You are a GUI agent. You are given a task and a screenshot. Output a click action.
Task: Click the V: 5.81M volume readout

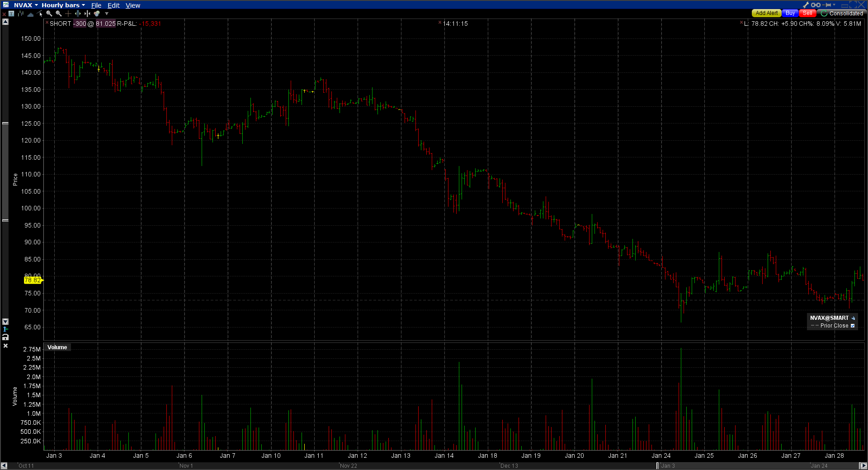point(849,24)
